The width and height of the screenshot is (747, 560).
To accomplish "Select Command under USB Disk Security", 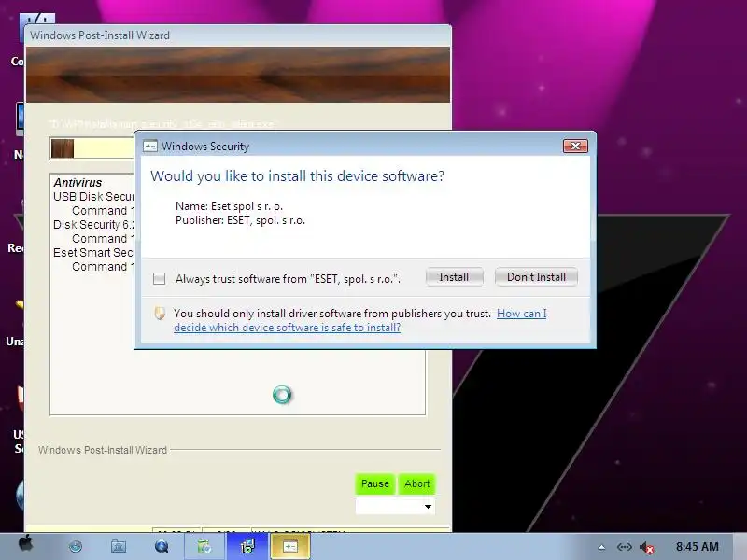I will pos(103,211).
